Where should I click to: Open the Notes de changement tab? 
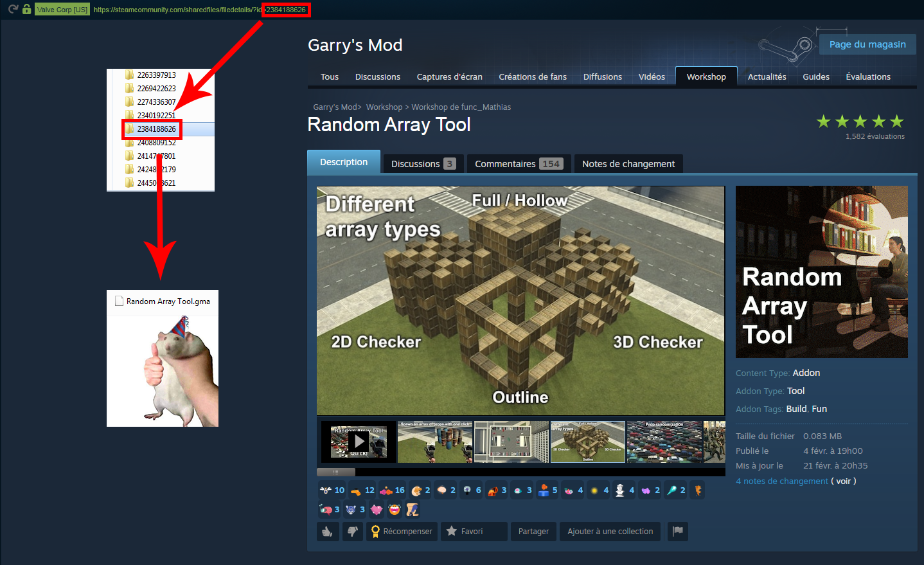[x=628, y=164]
